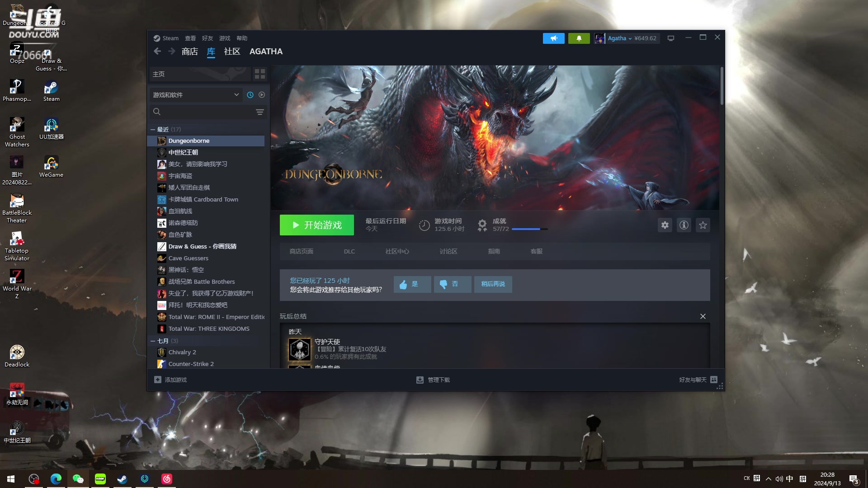Viewport: 868px width, 488px height.
Task: Sort library by recent activity clock icon
Action: click(250, 95)
